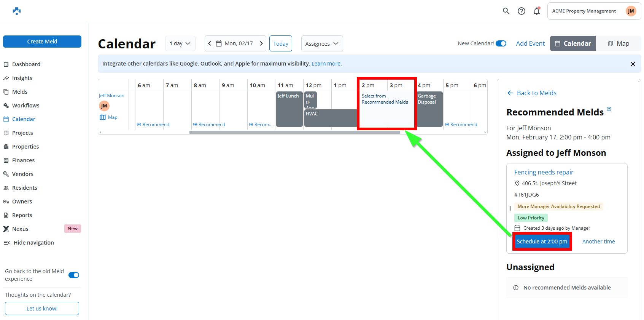Image resolution: width=644 pixels, height=320 pixels.
Task: Go to previous day arrow
Action: tap(210, 43)
